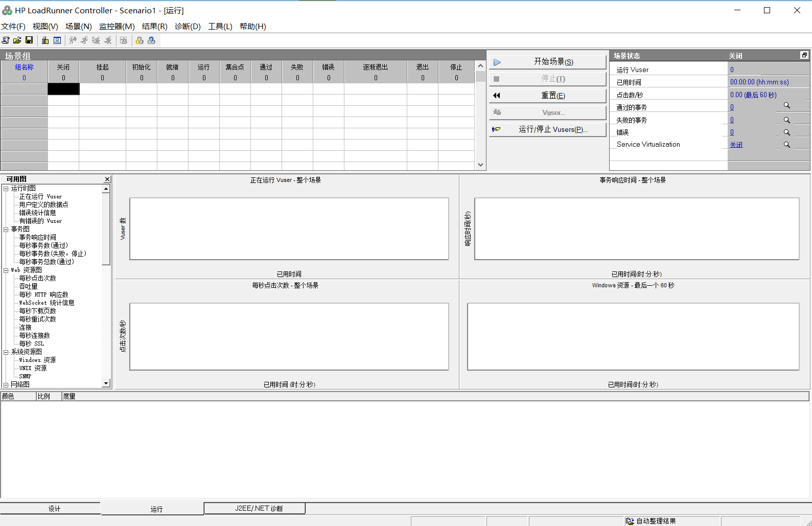Image resolution: width=812 pixels, height=526 pixels.
Task: Click the network monitor screen toolbar icon
Action: 57,40
